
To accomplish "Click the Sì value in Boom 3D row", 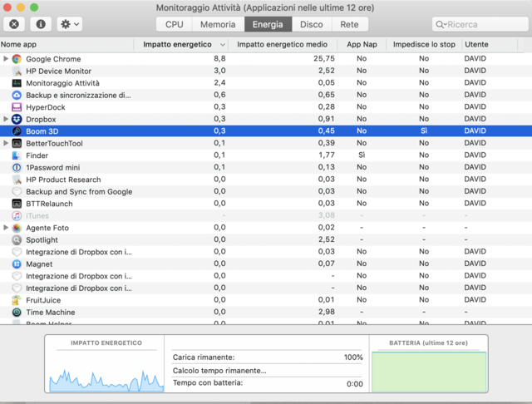I will tap(424, 131).
